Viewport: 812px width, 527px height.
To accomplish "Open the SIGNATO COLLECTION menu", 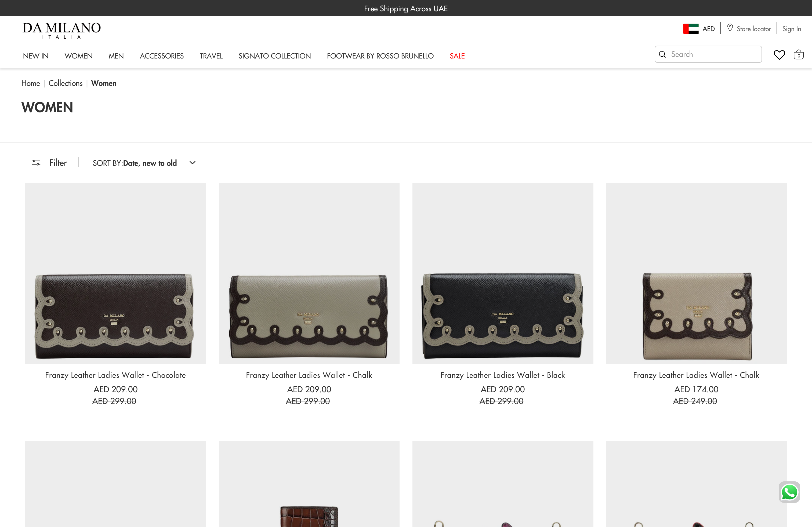I will (x=275, y=56).
